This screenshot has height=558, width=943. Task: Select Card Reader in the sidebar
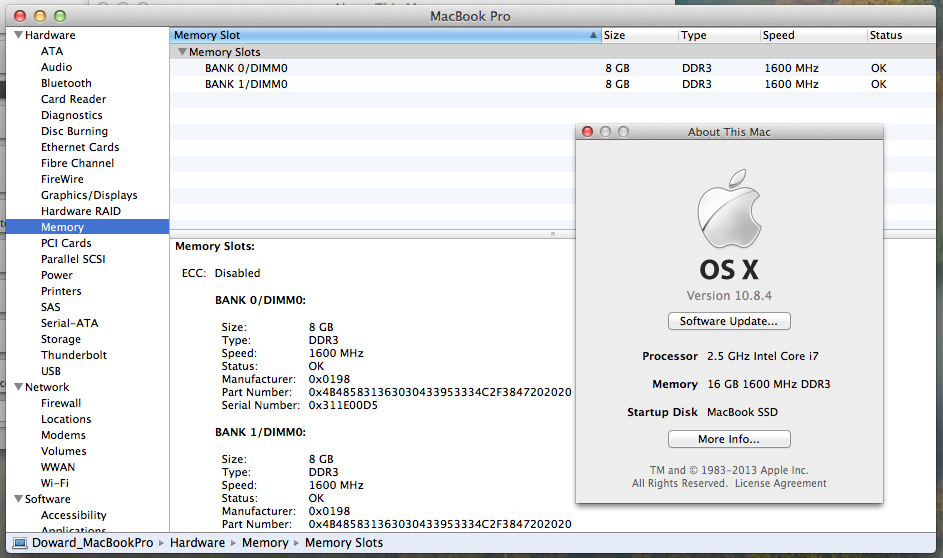[73, 99]
